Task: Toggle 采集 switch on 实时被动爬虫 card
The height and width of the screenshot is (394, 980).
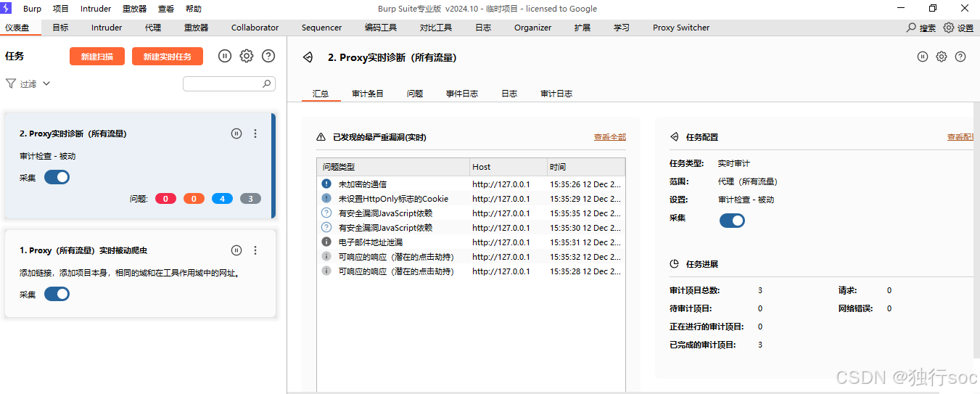Action: click(57, 294)
